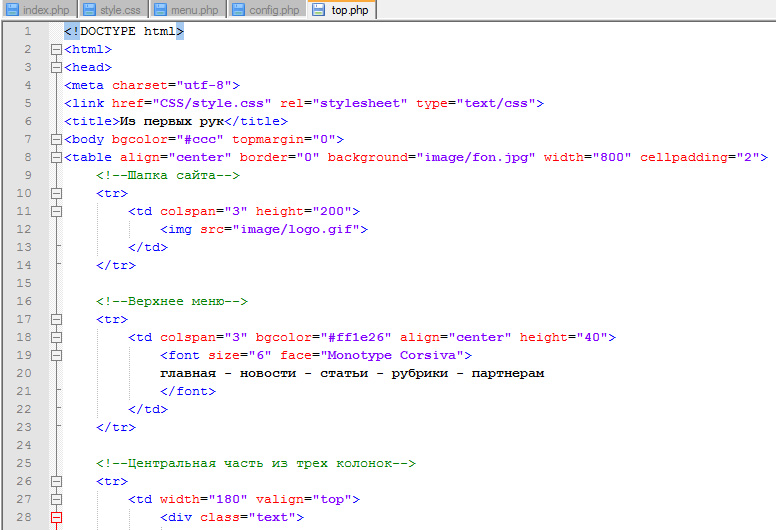The image size is (776, 530).
Task: Click the word "новости" on line 20
Action: tap(268, 373)
